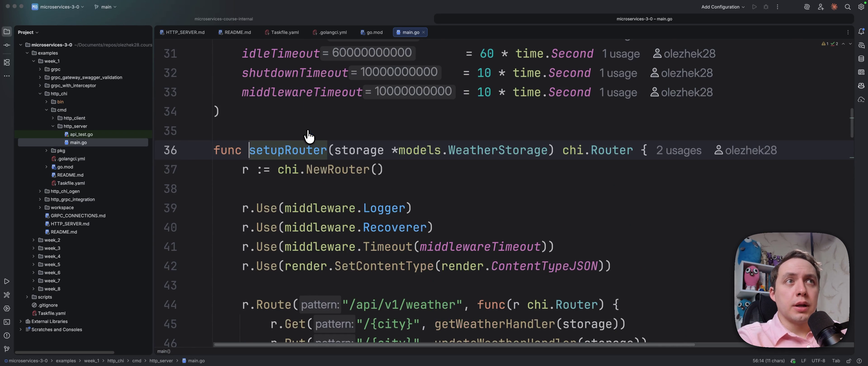Open the main branch dropdown
This screenshot has width=868, height=366.
pos(106,7)
